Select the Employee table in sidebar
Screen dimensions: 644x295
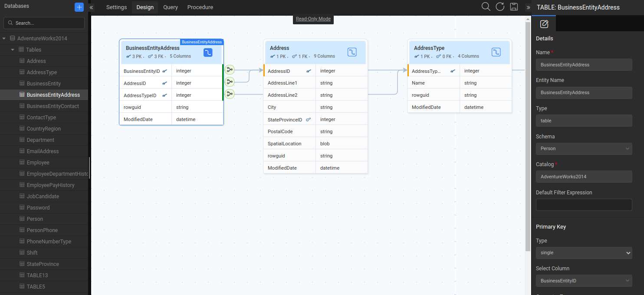tap(38, 163)
